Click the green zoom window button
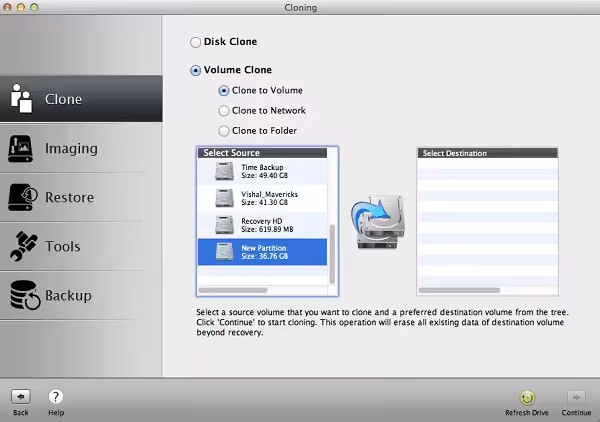Viewport: 600px width, 422px height. pos(34,7)
